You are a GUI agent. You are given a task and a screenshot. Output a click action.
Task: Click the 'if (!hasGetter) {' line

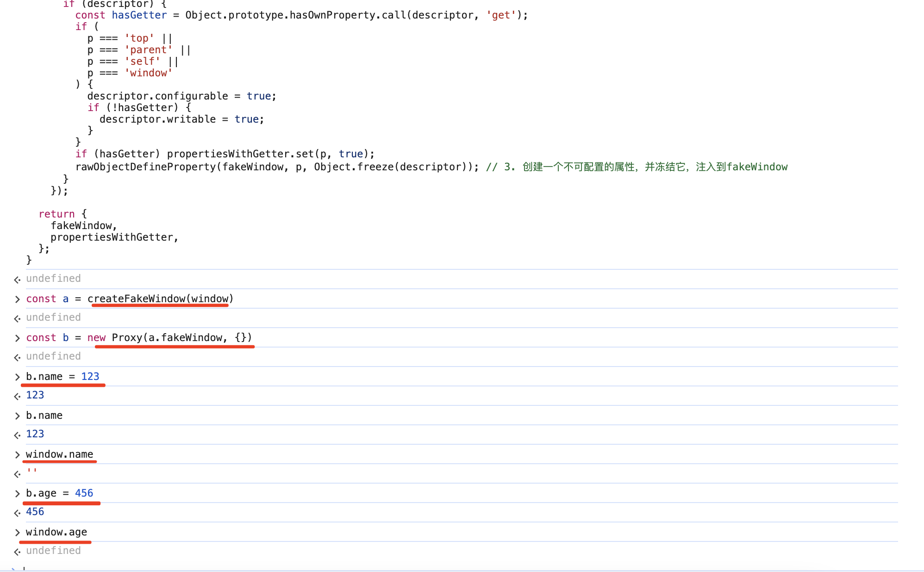[x=139, y=108]
